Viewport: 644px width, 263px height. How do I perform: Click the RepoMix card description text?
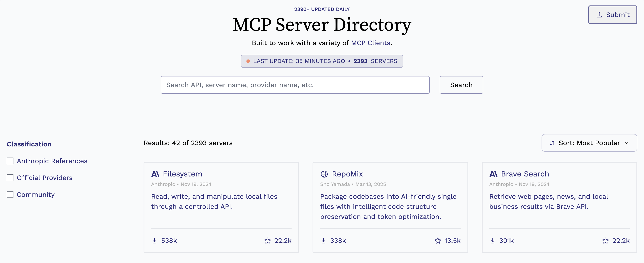coord(388,206)
